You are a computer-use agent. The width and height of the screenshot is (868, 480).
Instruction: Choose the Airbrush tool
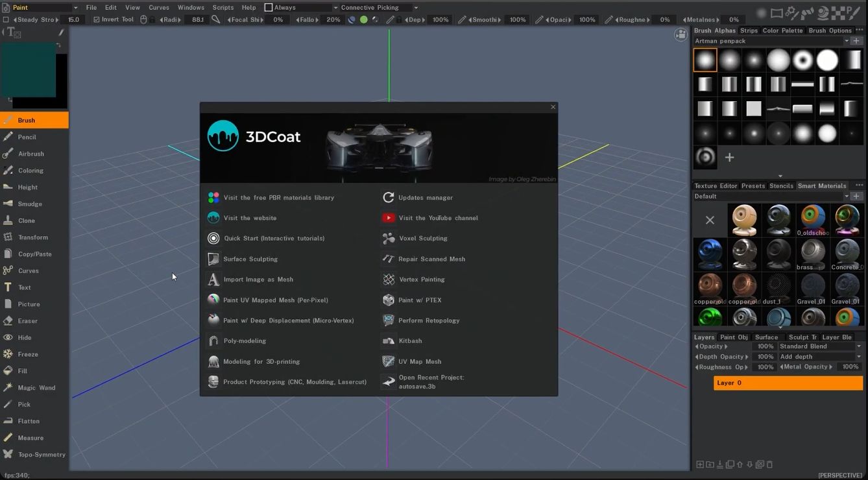34,154
